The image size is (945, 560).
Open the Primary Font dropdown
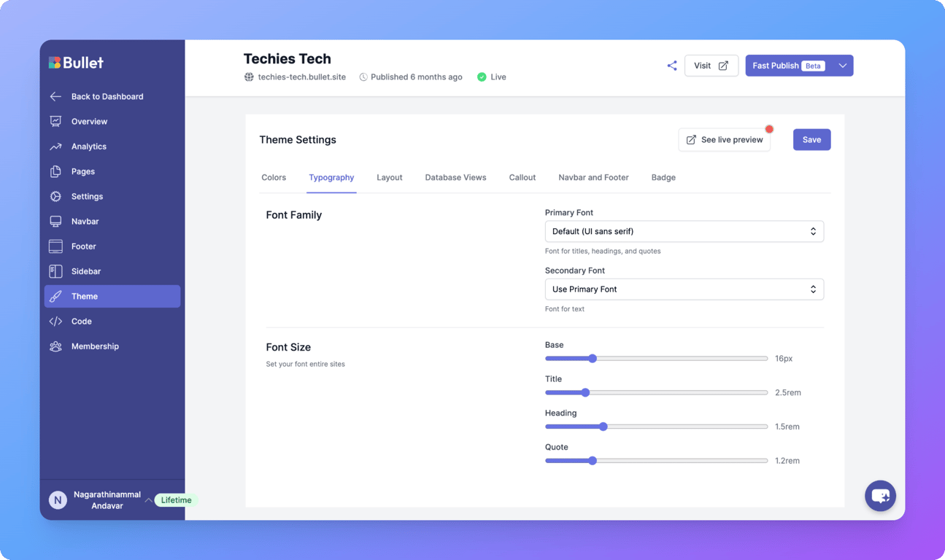pyautogui.click(x=684, y=231)
